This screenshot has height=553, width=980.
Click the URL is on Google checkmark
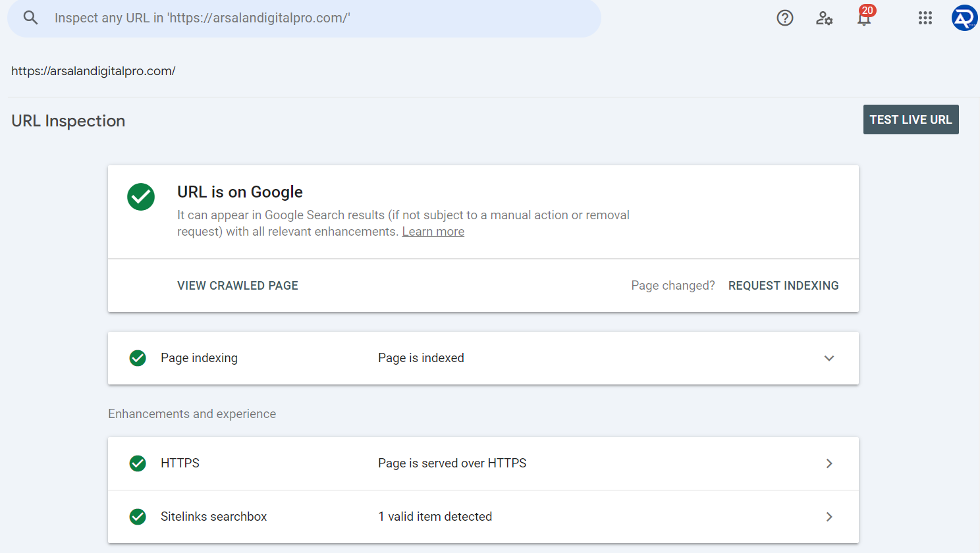point(141,197)
